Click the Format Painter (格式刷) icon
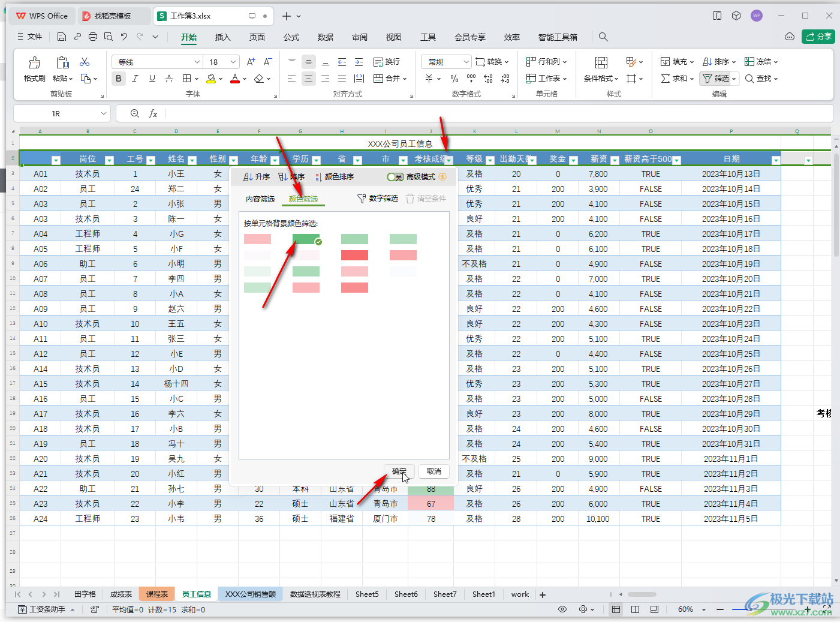 pos(34,62)
